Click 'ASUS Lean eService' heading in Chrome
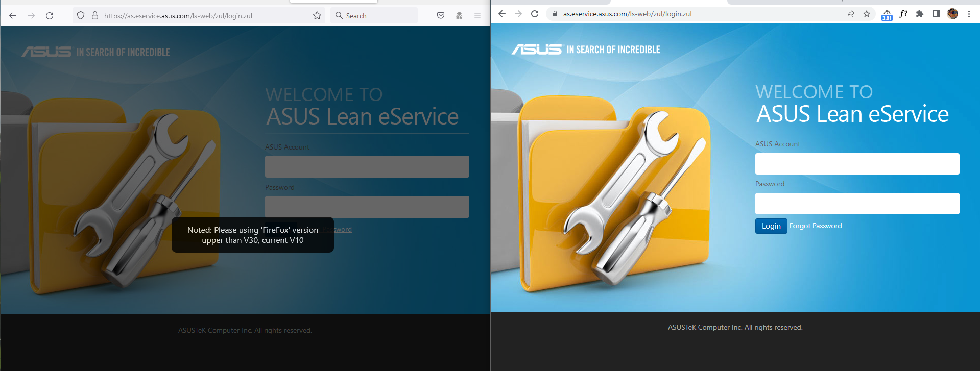This screenshot has width=980, height=371. [x=852, y=114]
